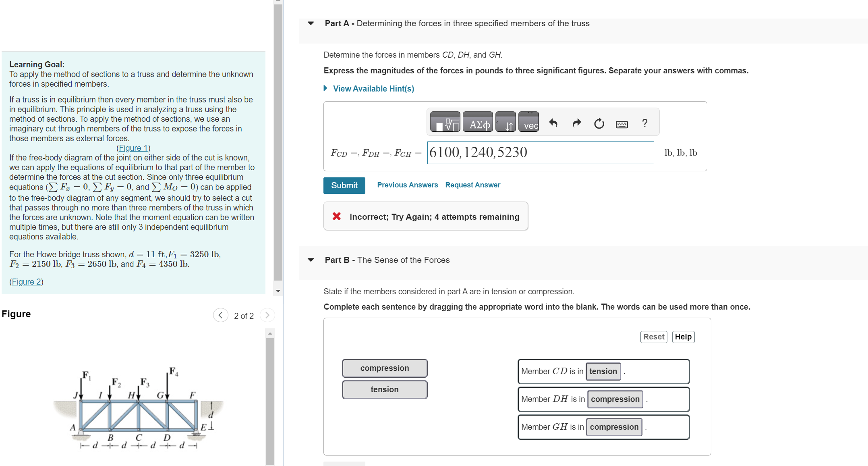Collapse the Part B section triangle
The image size is (868, 466).
tap(311, 260)
